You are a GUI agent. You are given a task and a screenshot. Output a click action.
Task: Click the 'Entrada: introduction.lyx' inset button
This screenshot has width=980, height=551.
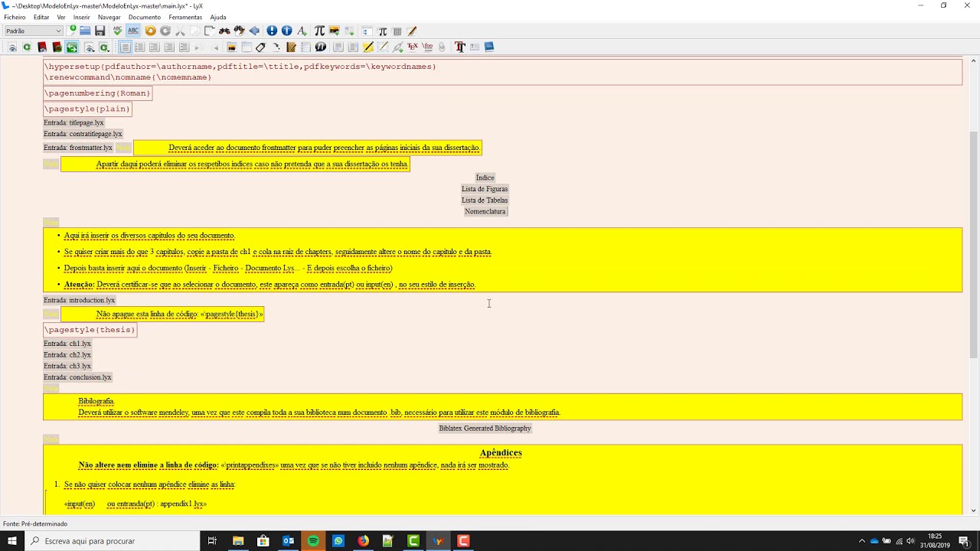click(80, 300)
